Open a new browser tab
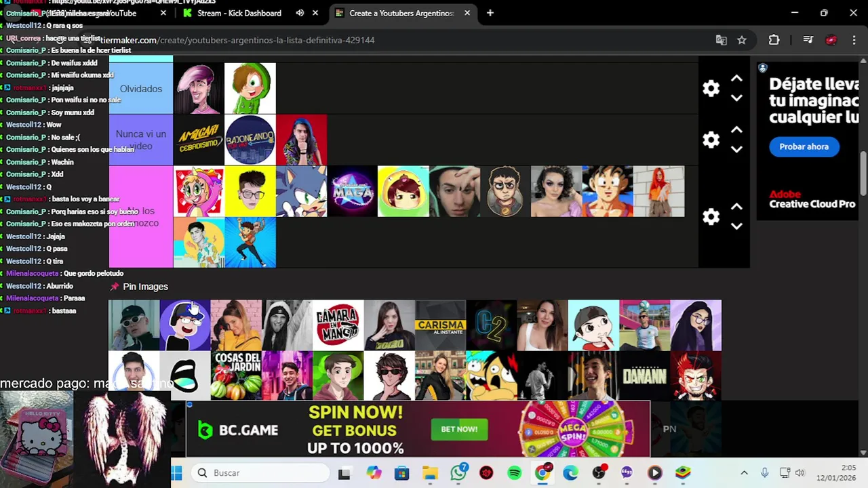The height and width of the screenshot is (488, 868). 490,13
